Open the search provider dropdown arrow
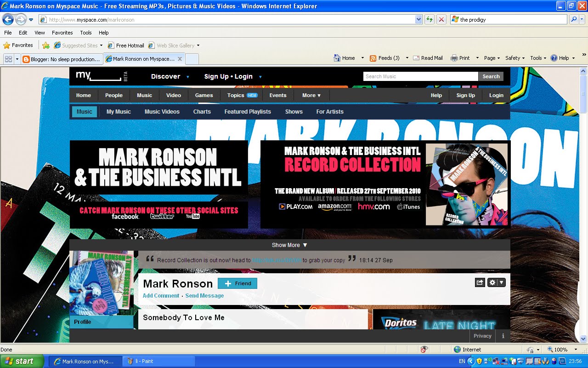 [582, 19]
